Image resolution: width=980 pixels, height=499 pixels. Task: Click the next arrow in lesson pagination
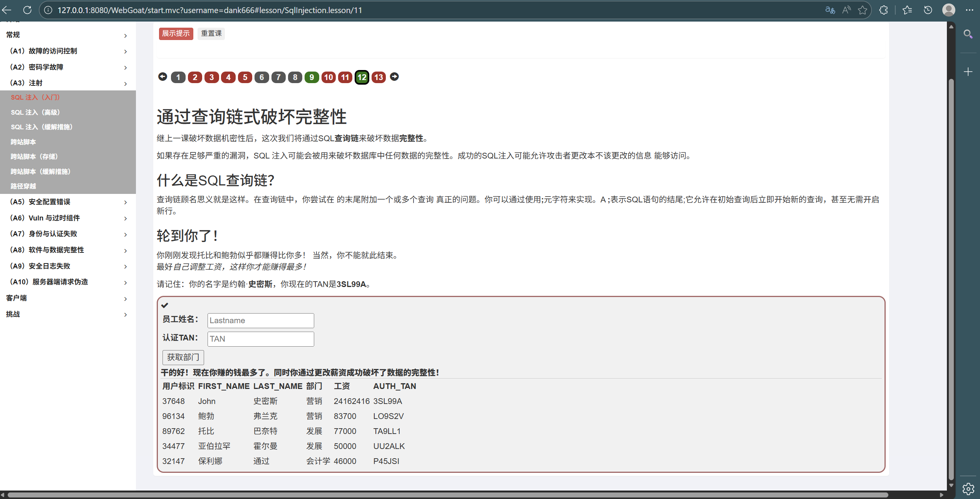[x=394, y=77]
